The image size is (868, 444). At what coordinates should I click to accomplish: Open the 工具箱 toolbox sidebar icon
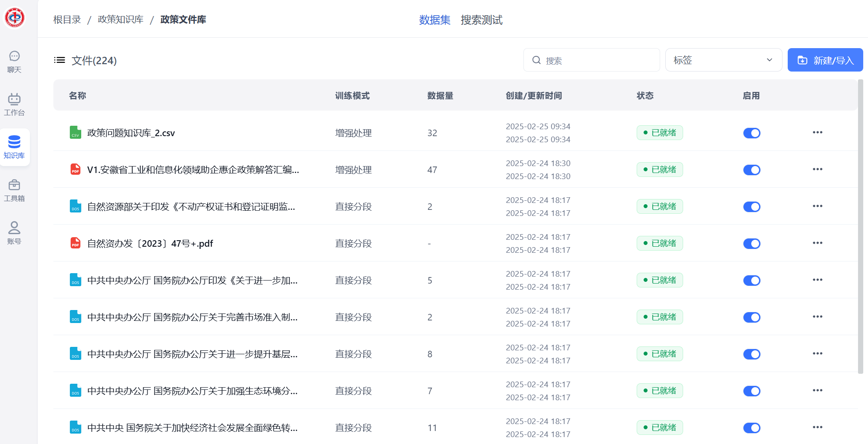pos(14,191)
